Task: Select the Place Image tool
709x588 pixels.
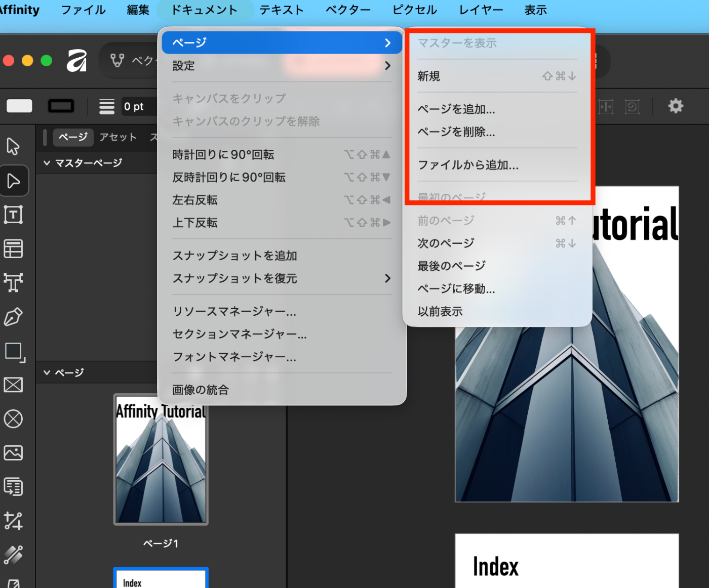Action: tap(13, 453)
